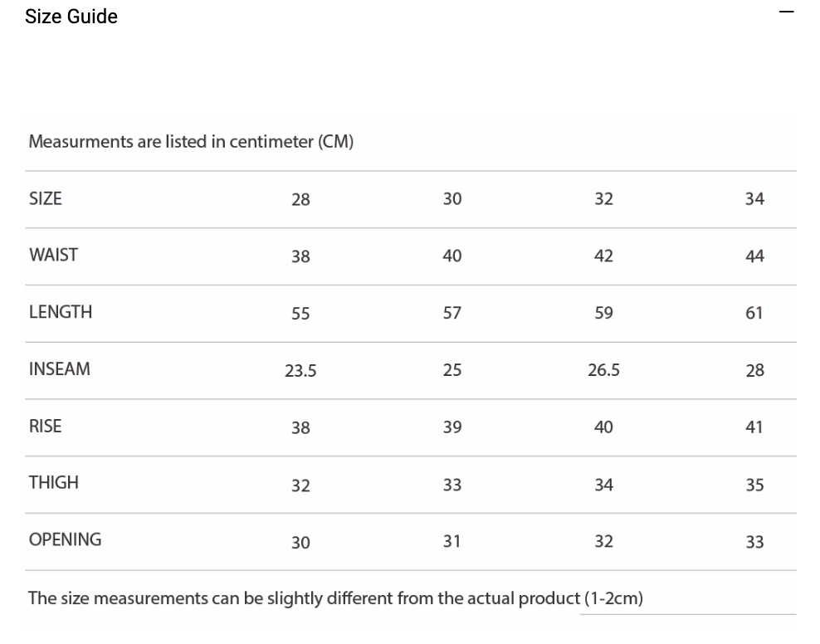Viewport: 820px width, 644px height.
Task: Click the minus icon beside Size Guide
Action: coord(786,12)
